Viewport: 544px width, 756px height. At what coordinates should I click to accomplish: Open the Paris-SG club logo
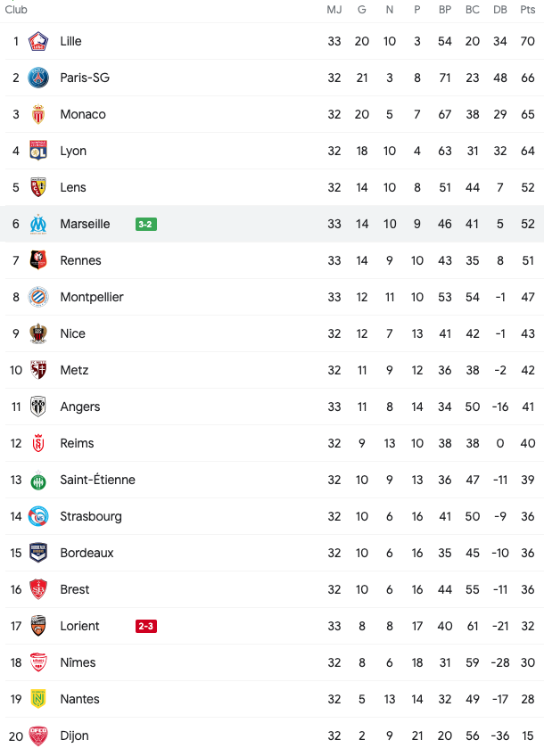click(x=38, y=78)
